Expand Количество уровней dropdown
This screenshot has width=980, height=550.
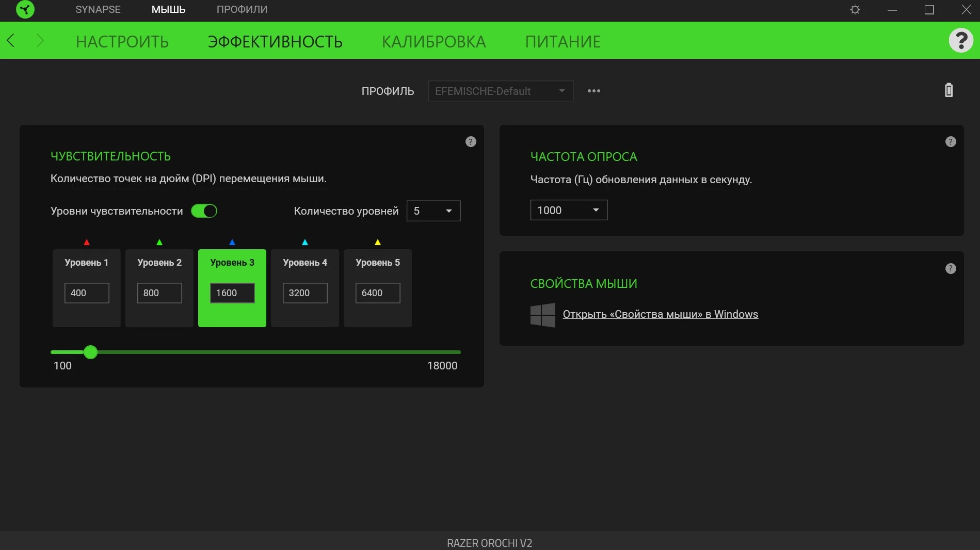433,211
